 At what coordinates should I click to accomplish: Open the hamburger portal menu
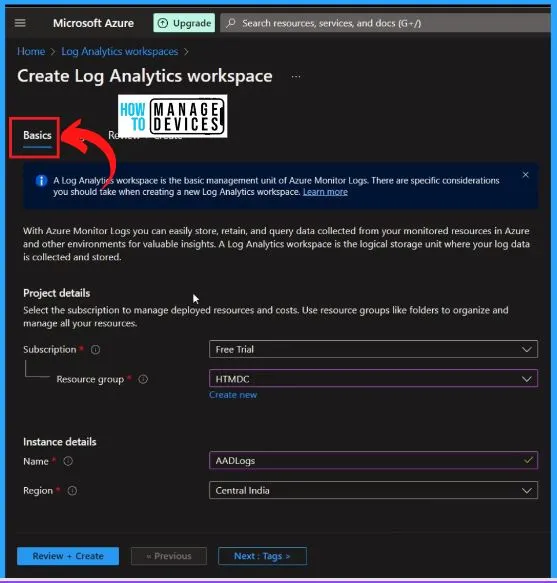point(20,23)
